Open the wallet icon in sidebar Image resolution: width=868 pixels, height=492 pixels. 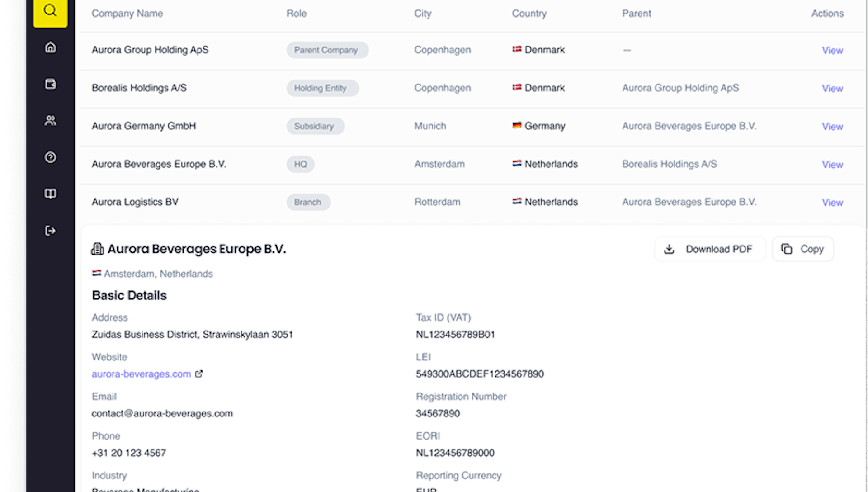pyautogui.click(x=50, y=84)
